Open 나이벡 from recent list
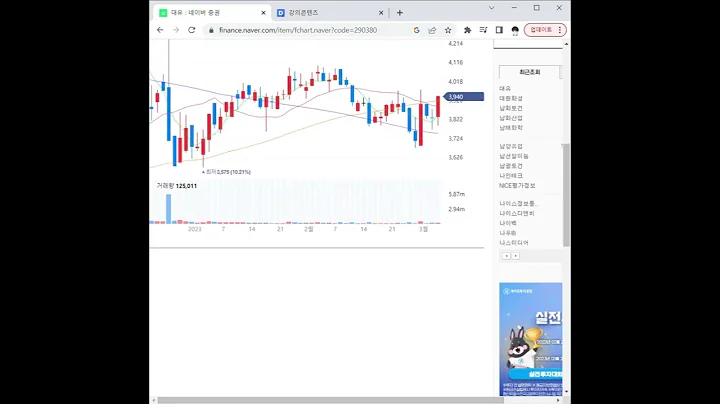Screen dimensions: 720x404 [508, 223]
